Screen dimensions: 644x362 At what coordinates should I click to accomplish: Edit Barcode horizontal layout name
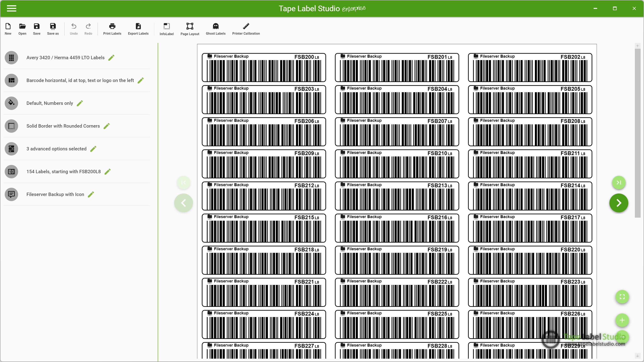(x=141, y=80)
